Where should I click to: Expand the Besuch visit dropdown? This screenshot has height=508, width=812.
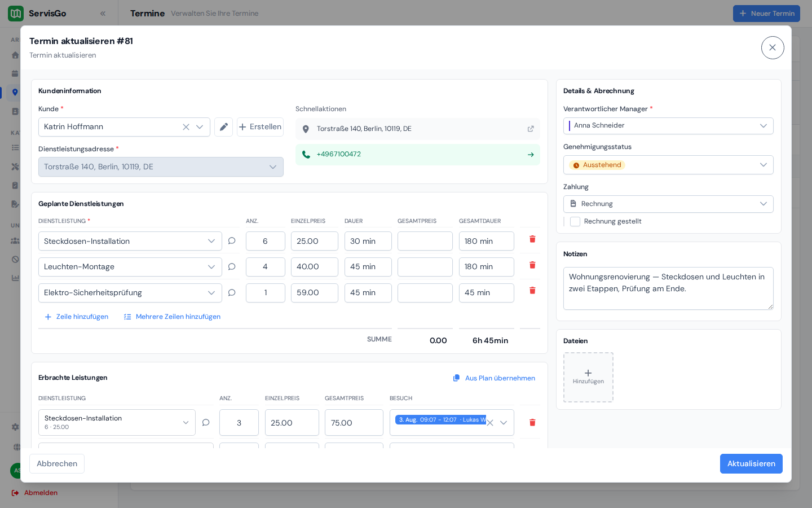[x=504, y=423]
